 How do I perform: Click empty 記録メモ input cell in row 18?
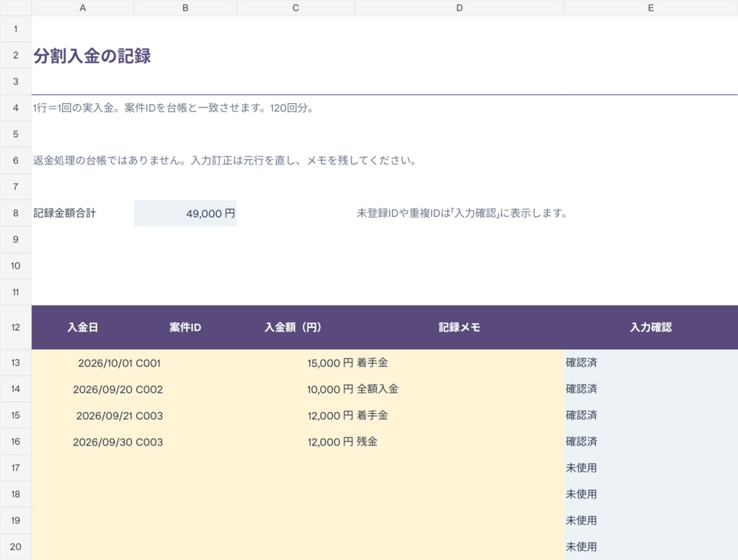[459, 494]
